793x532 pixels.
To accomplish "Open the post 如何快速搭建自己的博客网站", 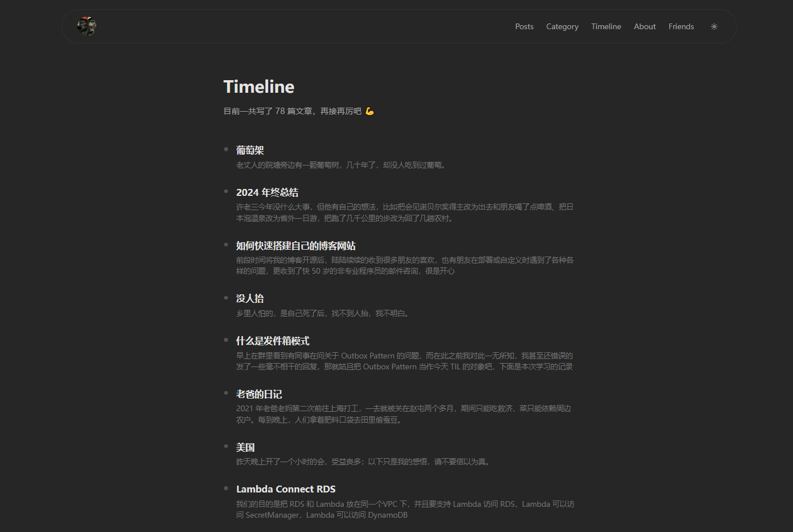I will click(296, 246).
